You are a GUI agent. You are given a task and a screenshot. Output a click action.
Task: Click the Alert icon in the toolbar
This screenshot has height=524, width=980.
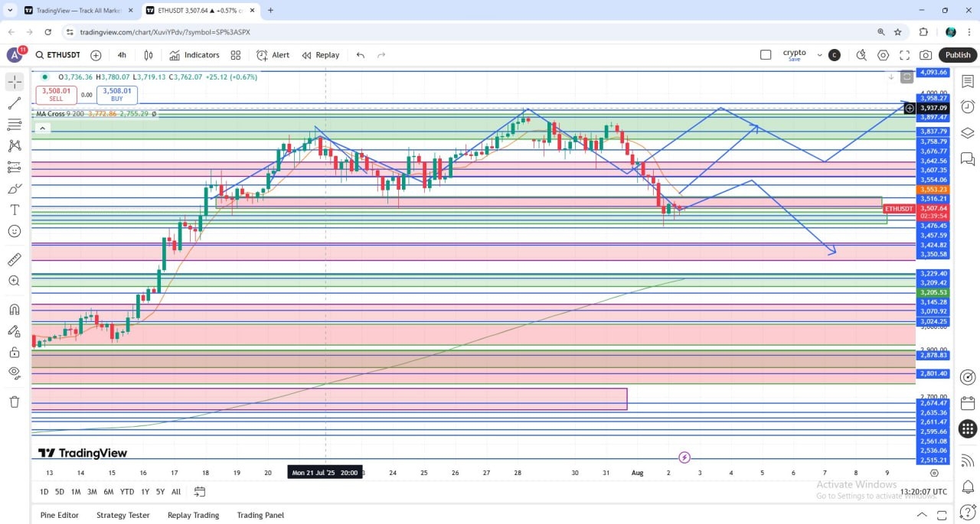pyautogui.click(x=273, y=55)
